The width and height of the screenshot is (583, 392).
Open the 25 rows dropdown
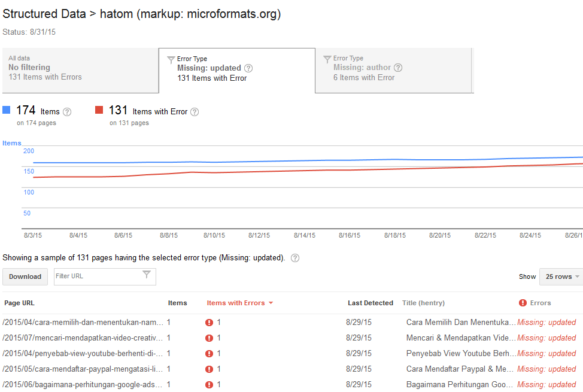tap(560, 276)
